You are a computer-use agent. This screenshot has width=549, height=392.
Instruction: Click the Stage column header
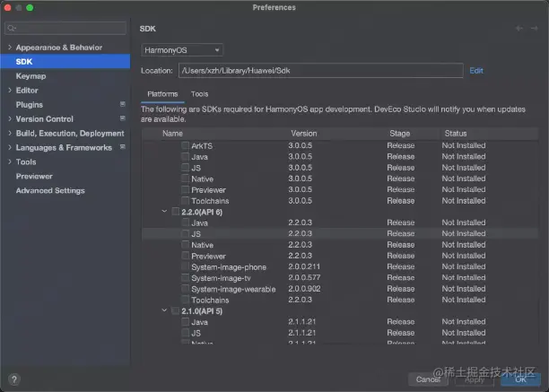pos(400,134)
